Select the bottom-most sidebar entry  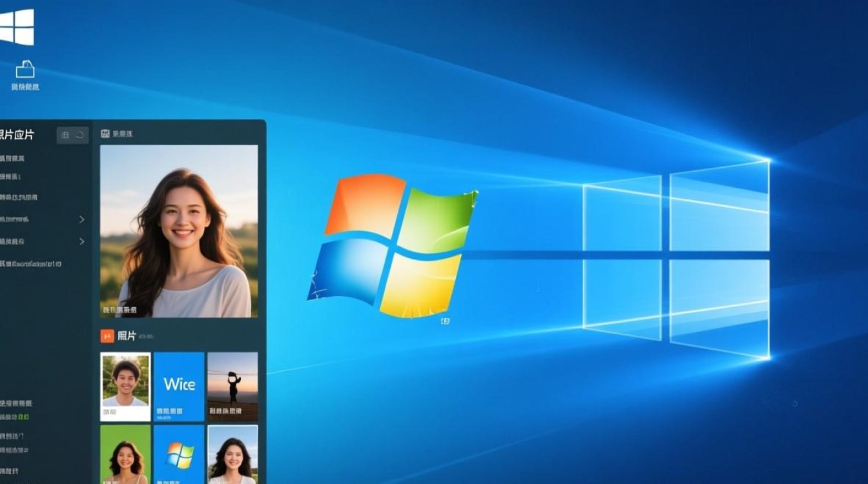click(x=10, y=470)
